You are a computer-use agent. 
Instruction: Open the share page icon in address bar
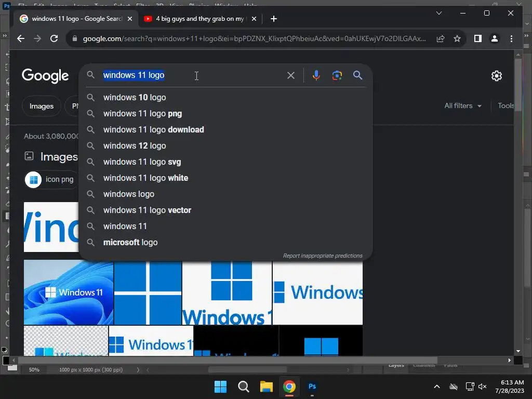pyautogui.click(x=441, y=38)
